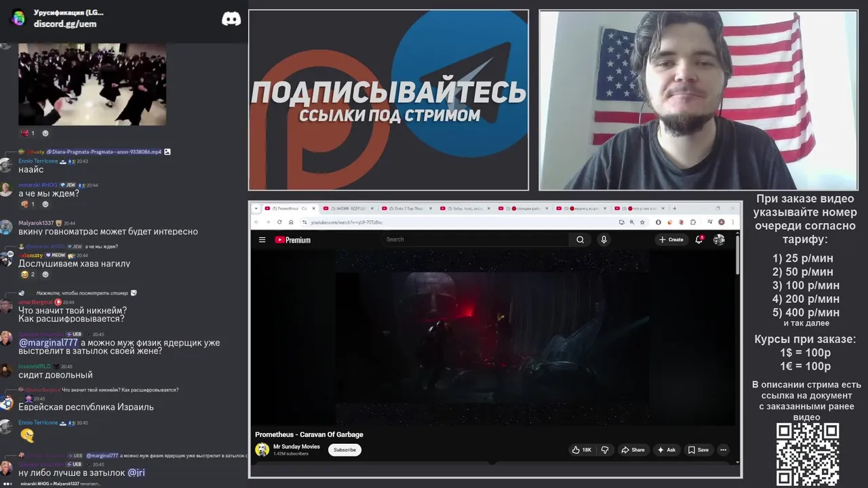This screenshot has width=868, height=488.
Task: Open the Chrome three-dot menu
Action: coord(733,222)
